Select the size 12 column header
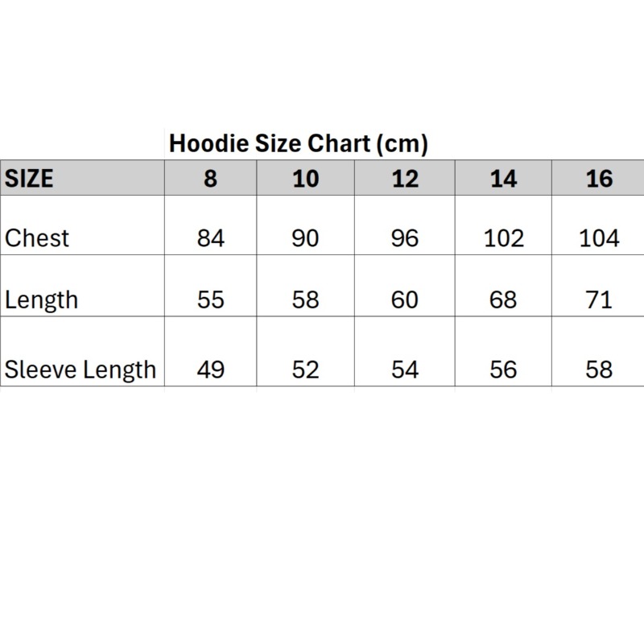Screen dimensions: 644x644 point(405,178)
